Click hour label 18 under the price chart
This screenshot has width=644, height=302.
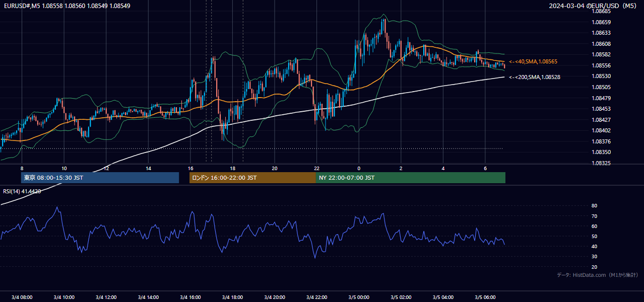click(232, 168)
